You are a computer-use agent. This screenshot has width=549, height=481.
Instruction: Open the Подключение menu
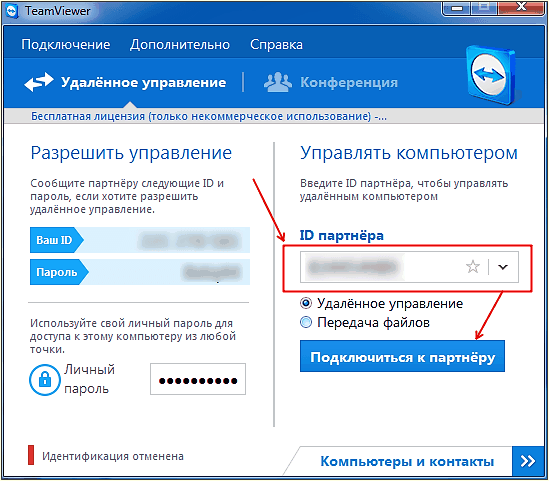coord(66,44)
